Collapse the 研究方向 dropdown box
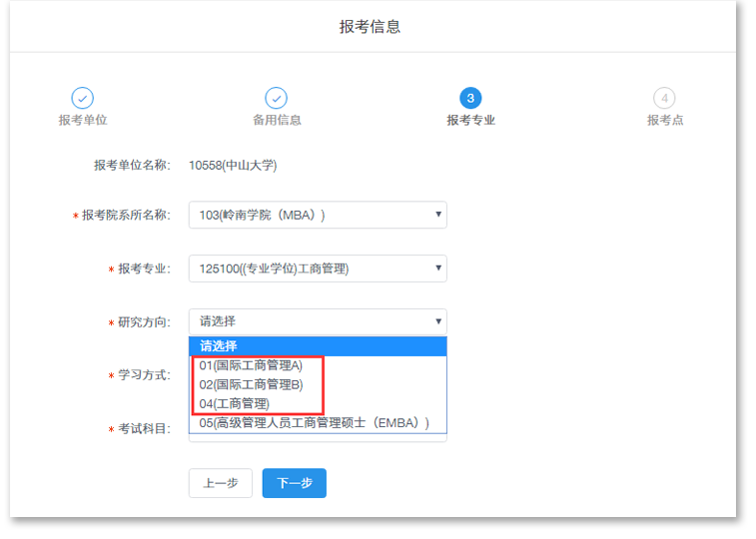This screenshot has width=756, height=539. point(317,321)
